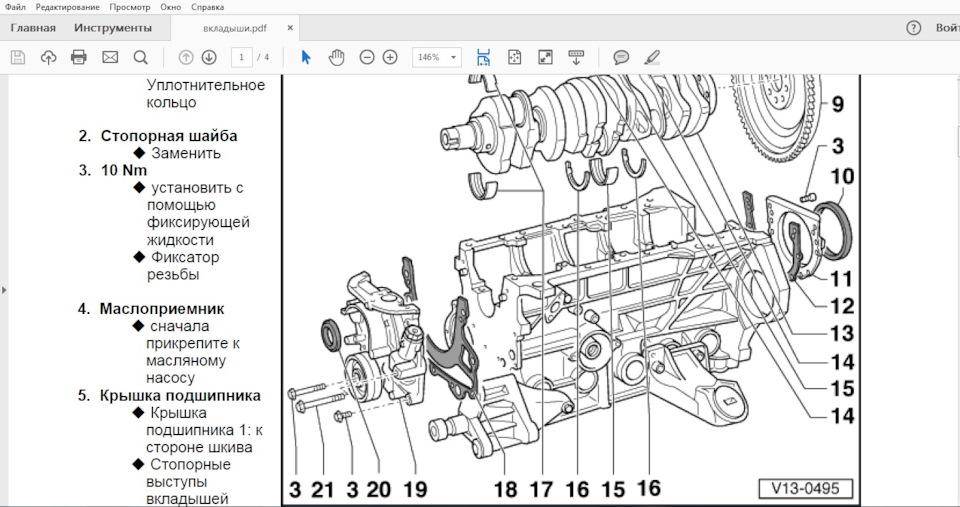960x507 pixels.
Task: Click the text 10 Nm
Action: pyautogui.click(x=124, y=170)
